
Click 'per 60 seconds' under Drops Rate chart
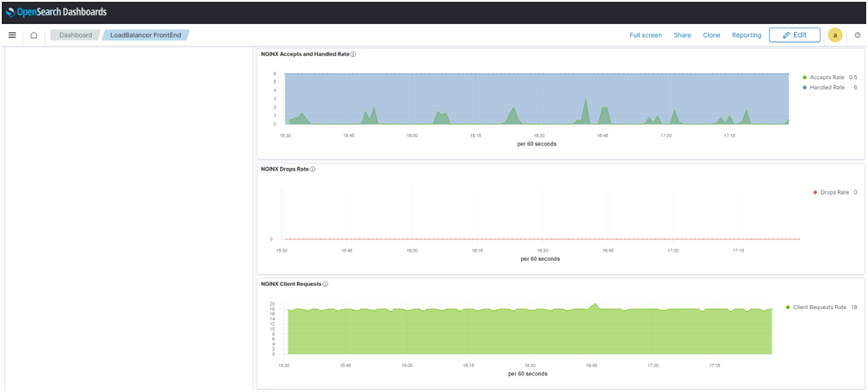(540, 258)
